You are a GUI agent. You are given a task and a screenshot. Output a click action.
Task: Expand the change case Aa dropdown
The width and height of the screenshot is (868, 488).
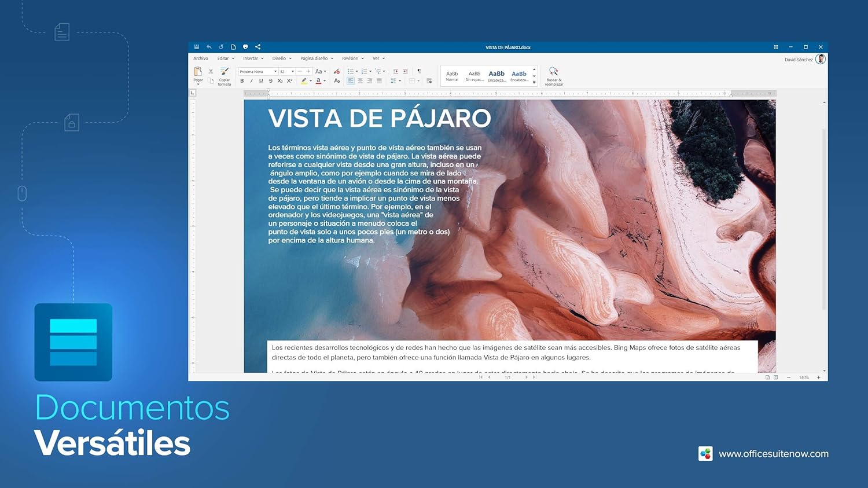[x=325, y=72]
